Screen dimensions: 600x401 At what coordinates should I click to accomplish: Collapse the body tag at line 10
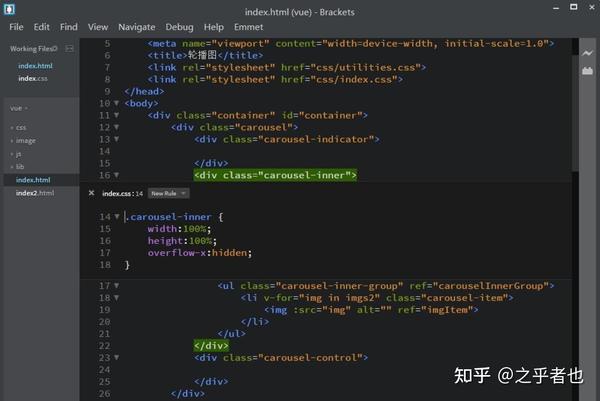(x=116, y=103)
